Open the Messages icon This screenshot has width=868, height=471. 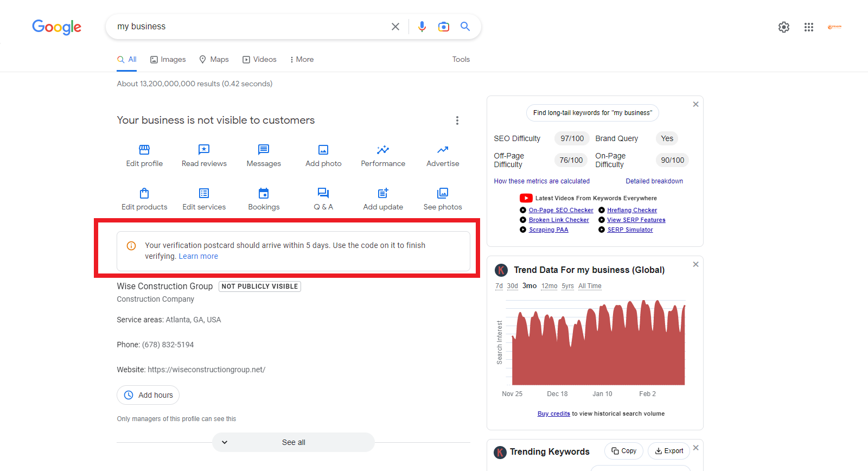click(264, 150)
